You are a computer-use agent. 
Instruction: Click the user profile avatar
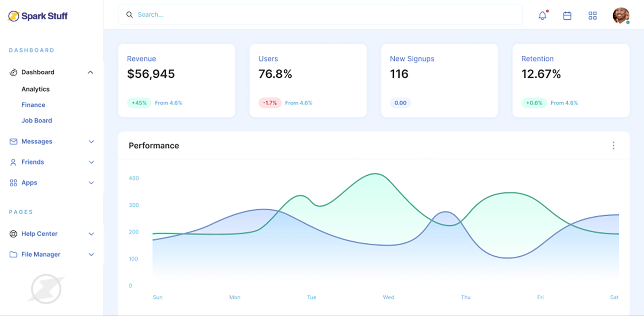click(621, 16)
